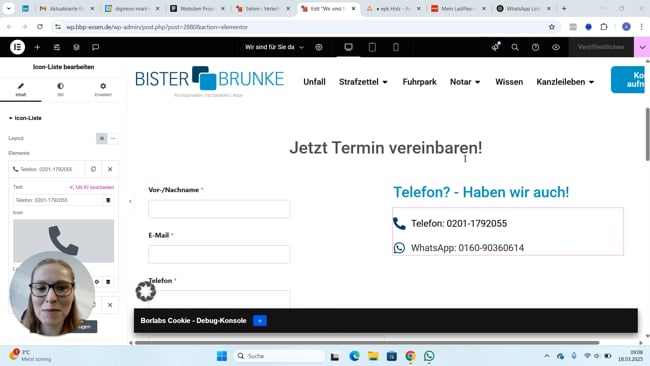The image size is (650, 366).
Task: Select the 'Jetzt Termin vereinbaren!' heading
Action: click(x=386, y=148)
